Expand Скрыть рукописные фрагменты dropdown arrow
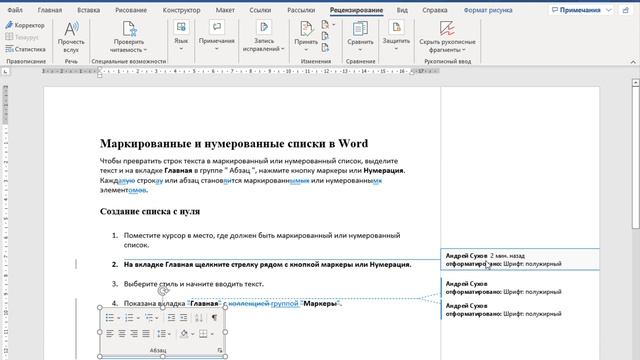640x360 pixels. [464, 50]
